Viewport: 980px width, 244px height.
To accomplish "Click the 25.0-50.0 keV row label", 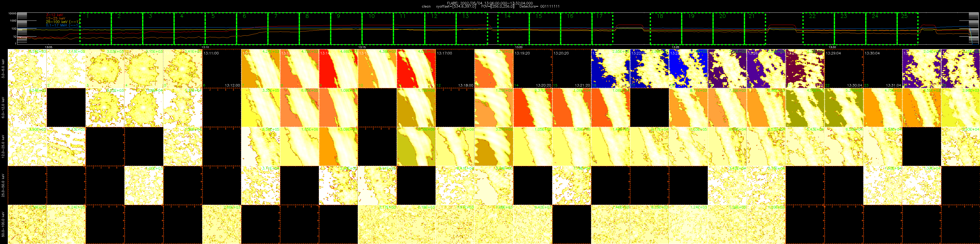I will pyautogui.click(x=3, y=185).
